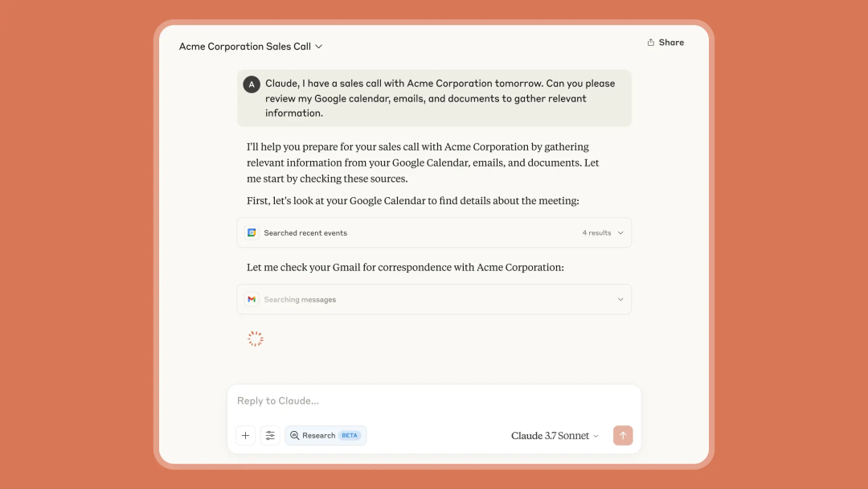Expand the Searching messages card
This screenshot has width=868, height=489.
point(620,298)
